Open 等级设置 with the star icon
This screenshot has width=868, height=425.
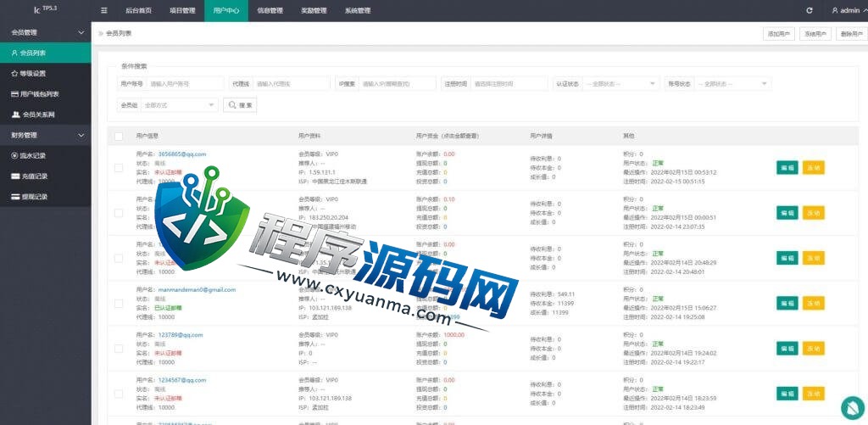[x=46, y=73]
